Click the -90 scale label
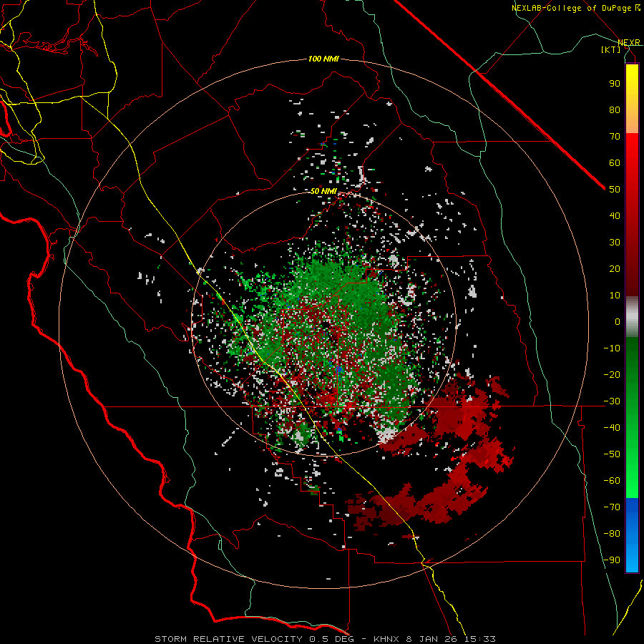Image resolution: width=644 pixels, height=644 pixels. click(612, 560)
